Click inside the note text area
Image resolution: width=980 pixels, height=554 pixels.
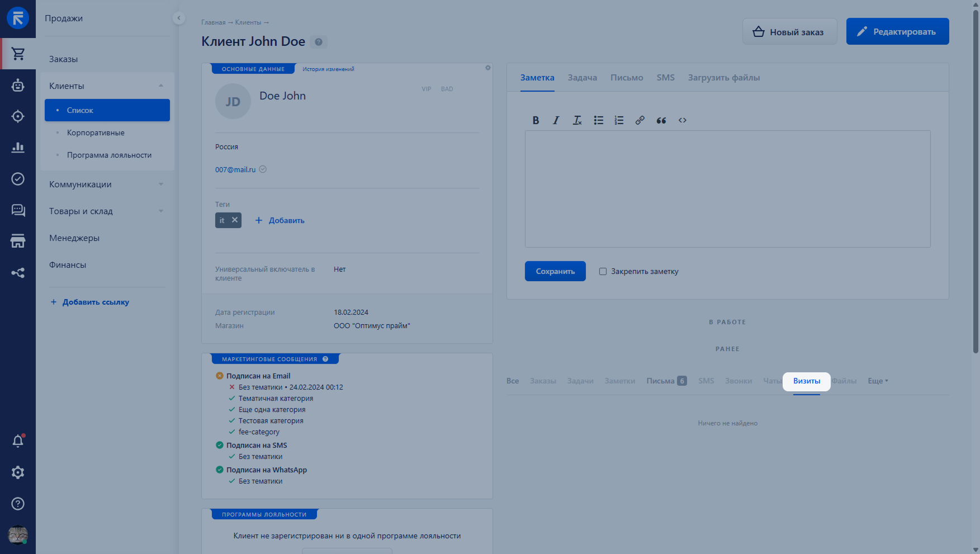coord(727,189)
